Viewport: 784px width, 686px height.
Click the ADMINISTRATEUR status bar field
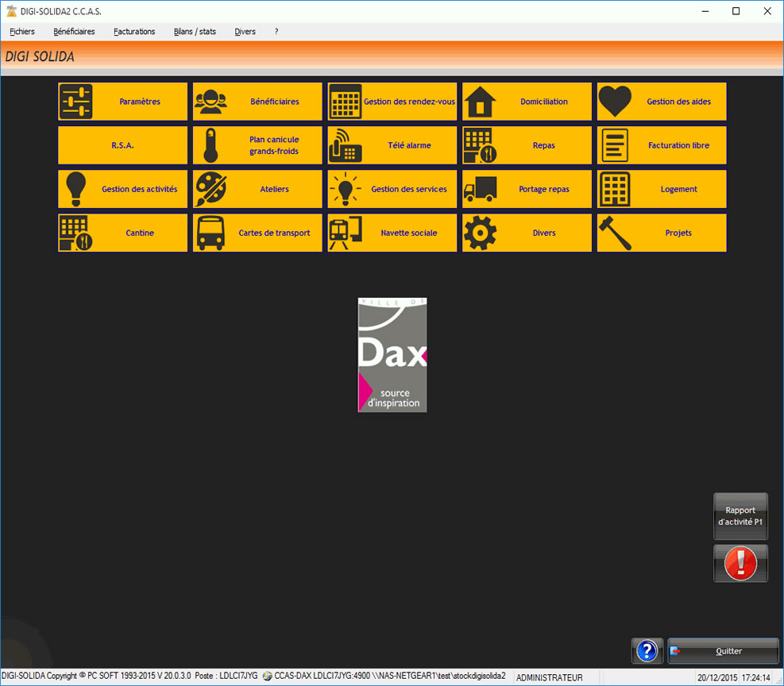(550, 678)
